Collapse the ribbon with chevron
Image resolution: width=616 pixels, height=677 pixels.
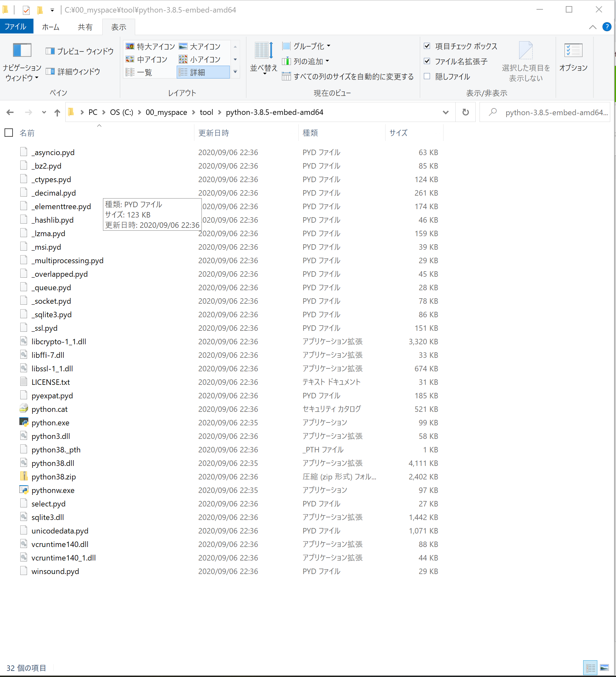tap(593, 27)
